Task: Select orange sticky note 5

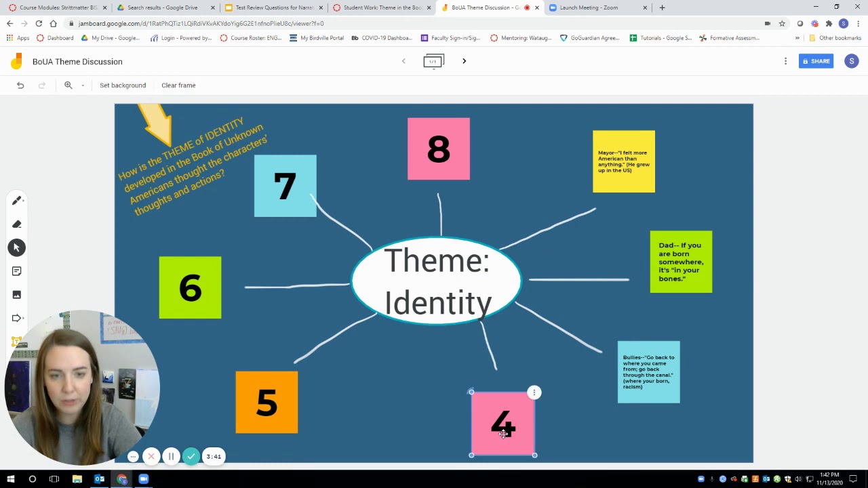Action: (267, 402)
